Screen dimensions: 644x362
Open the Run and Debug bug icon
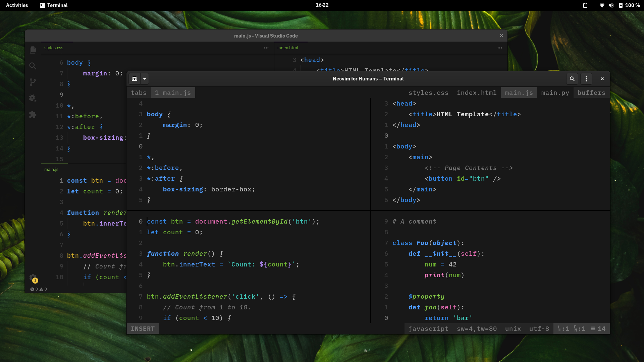(33, 98)
